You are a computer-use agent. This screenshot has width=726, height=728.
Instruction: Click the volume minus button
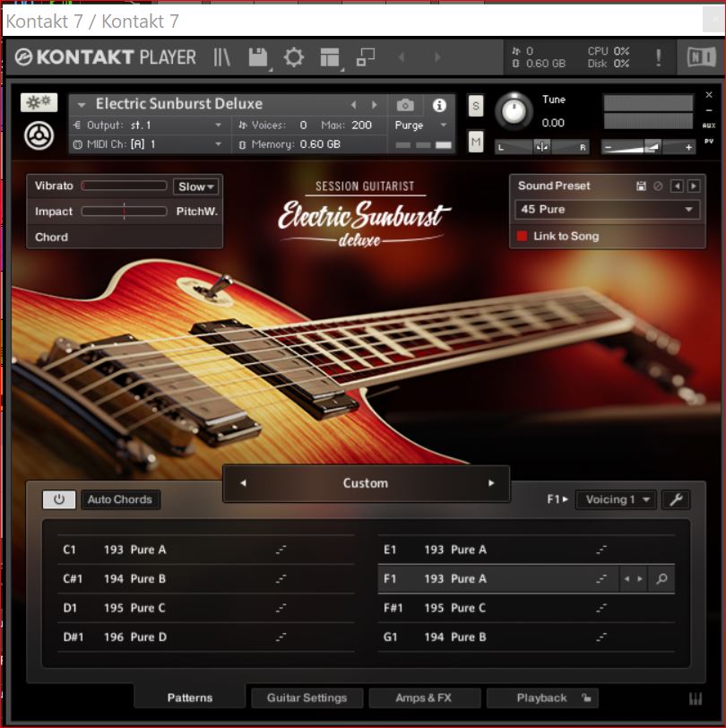pyautogui.click(x=608, y=147)
